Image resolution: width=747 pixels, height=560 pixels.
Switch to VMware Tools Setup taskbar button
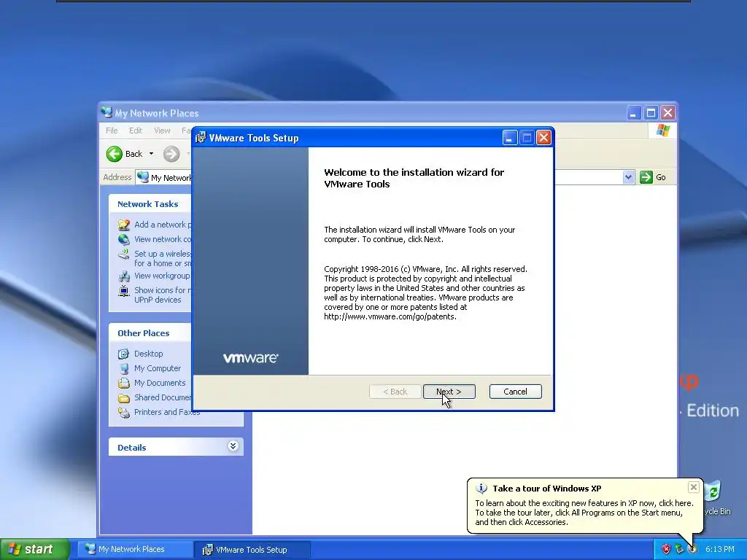[x=253, y=549]
